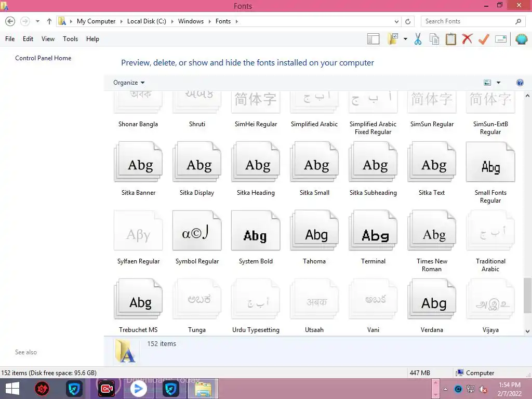This screenshot has width=532, height=399.
Task: Click the Windows Start button
Action: (x=12, y=389)
